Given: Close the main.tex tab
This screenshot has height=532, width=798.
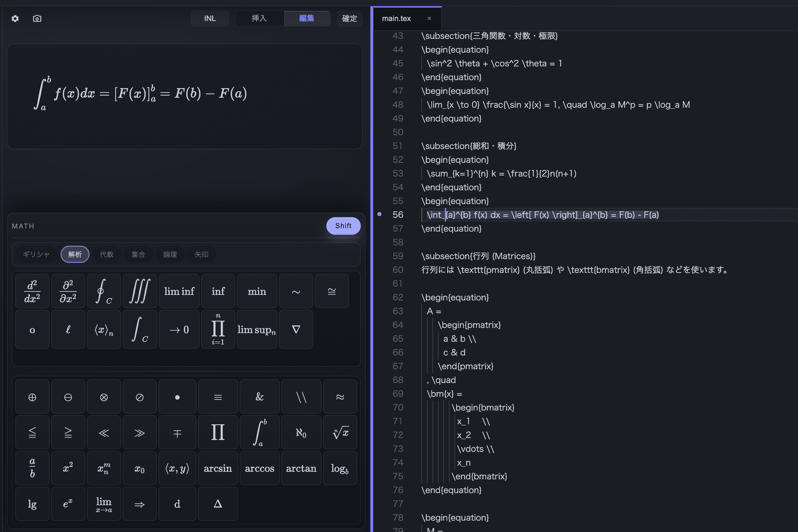Looking at the screenshot, I should tap(429, 19).
